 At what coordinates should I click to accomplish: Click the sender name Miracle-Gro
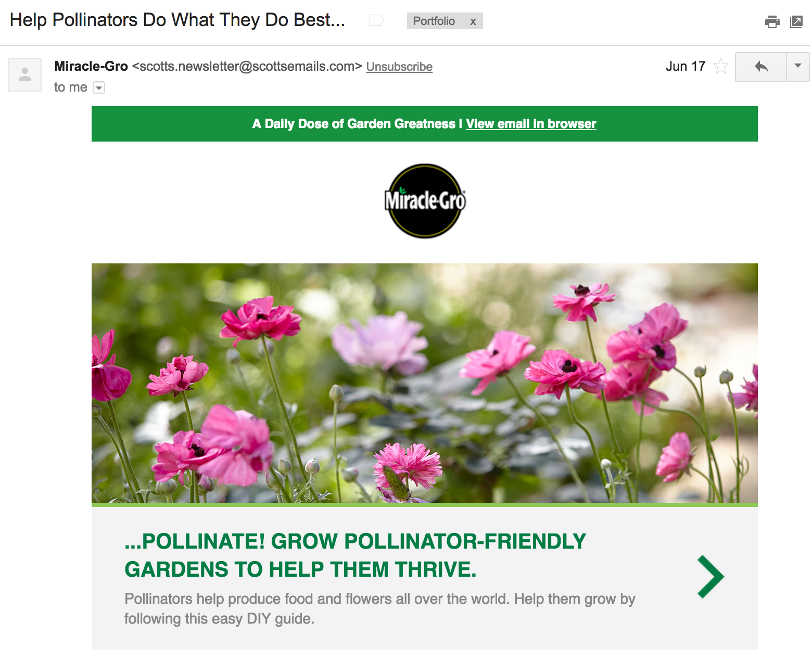pyautogui.click(x=91, y=66)
